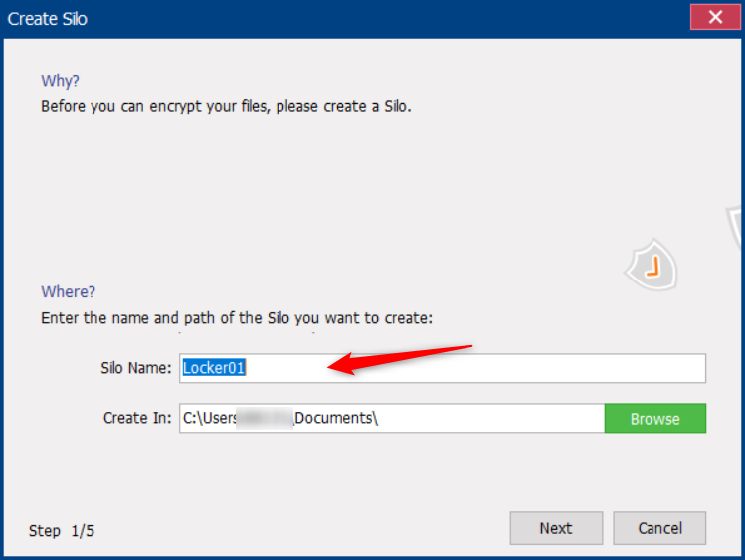
Task: Click the shield icon with orange mark
Action: coord(652,267)
